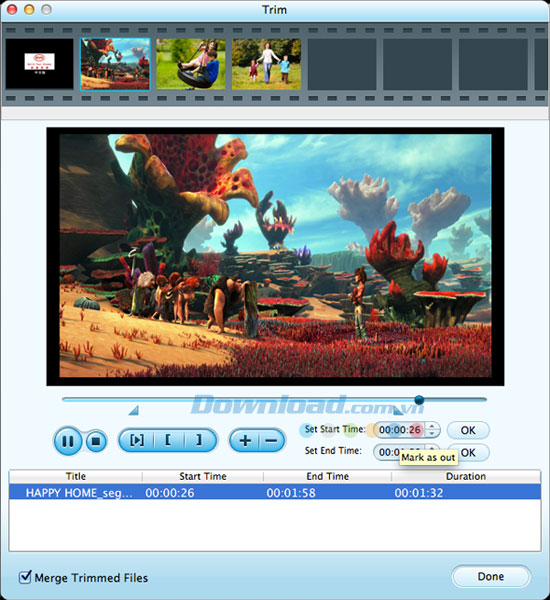Click the End Time column header
This screenshot has width=550, height=600.
[x=328, y=476]
